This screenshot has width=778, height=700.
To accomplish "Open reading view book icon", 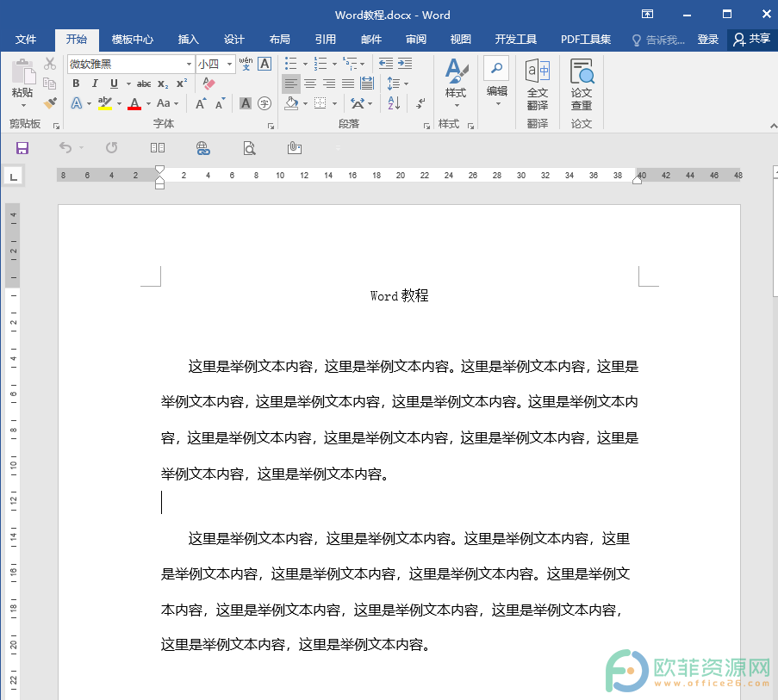I will 158,148.
